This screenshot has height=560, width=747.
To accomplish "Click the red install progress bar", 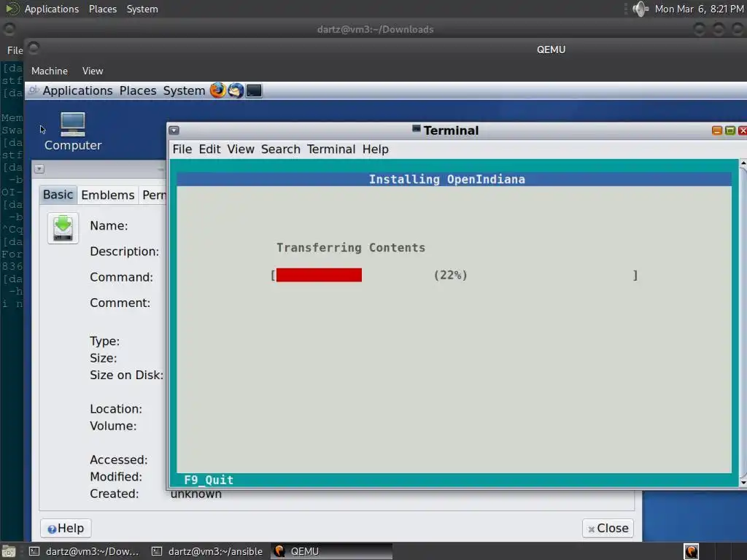I will coord(319,275).
